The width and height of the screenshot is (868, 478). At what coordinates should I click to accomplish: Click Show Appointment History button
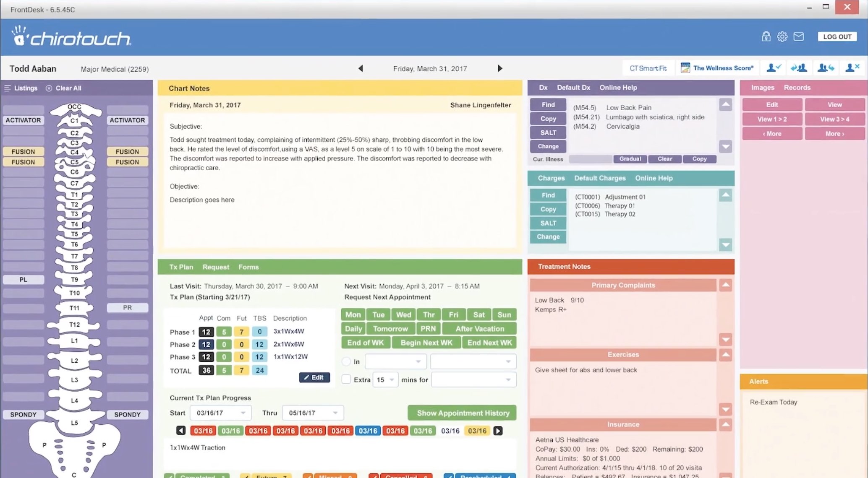click(x=462, y=413)
